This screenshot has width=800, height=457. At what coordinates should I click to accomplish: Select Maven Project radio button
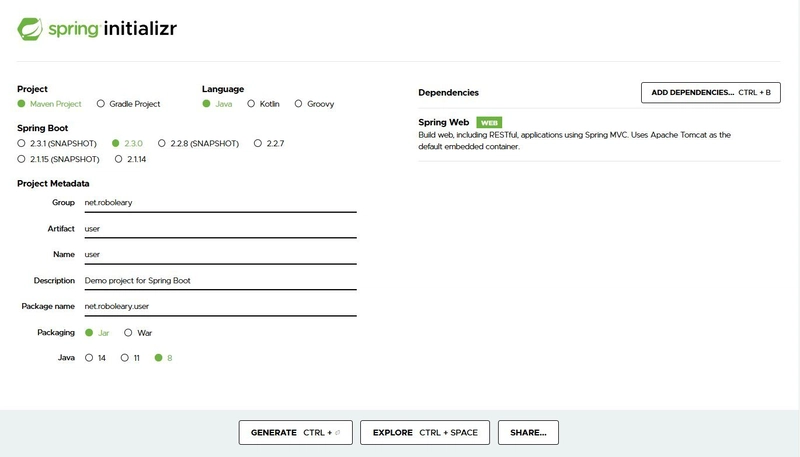tap(21, 104)
